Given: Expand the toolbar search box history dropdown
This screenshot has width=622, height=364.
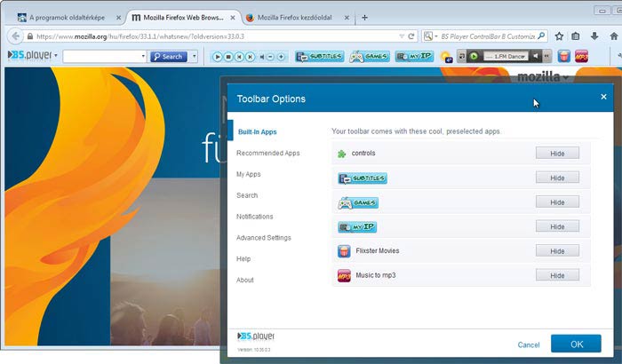Looking at the screenshot, I should 143,56.
